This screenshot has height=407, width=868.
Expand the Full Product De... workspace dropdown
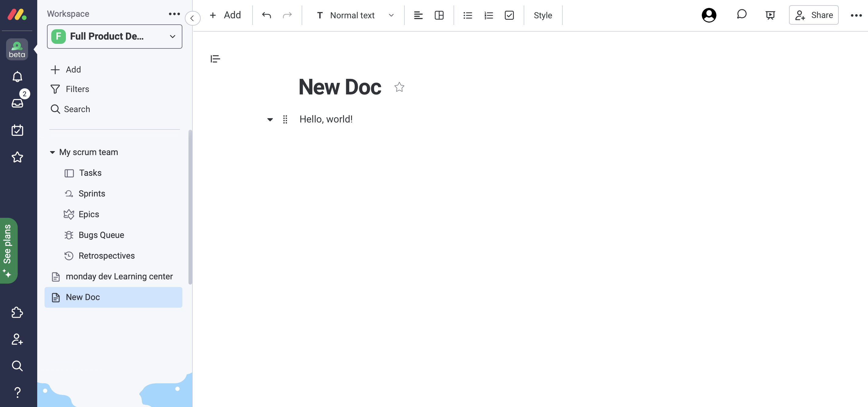tap(173, 37)
